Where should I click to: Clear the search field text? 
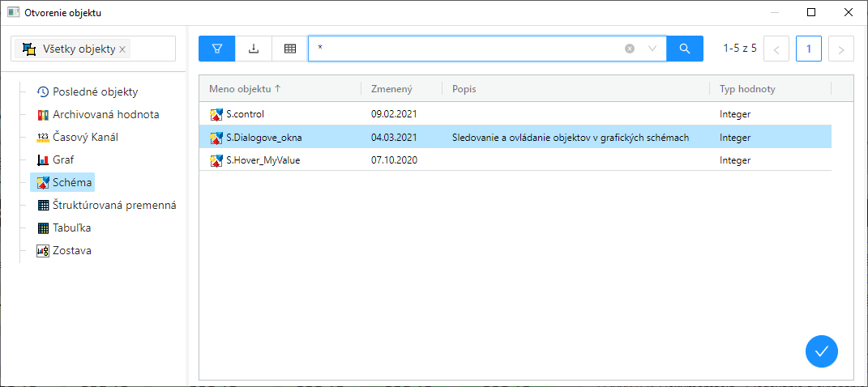pos(630,49)
